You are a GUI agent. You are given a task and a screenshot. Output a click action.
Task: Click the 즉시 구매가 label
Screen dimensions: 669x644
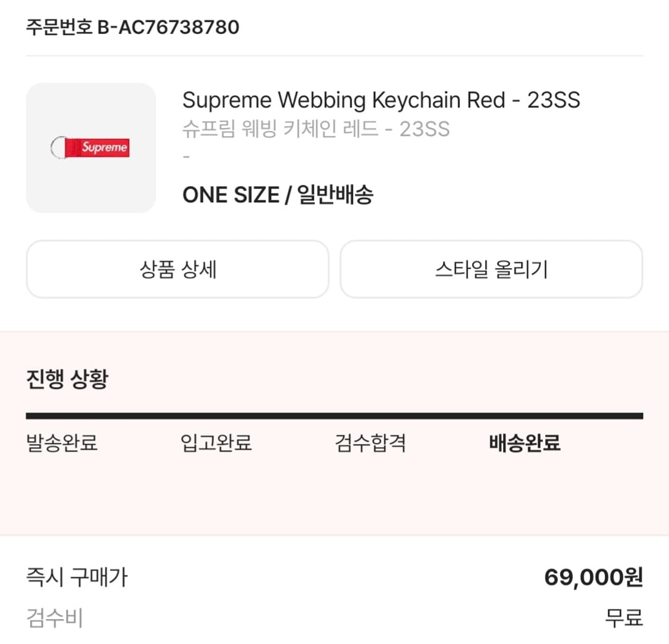click(x=77, y=577)
